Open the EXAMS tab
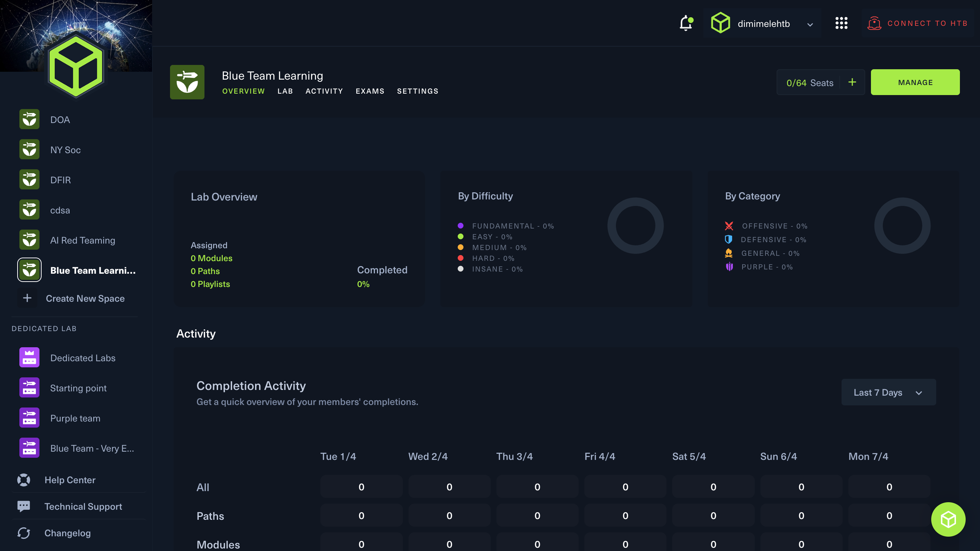Screen dimensions: 980x551 tap(370, 91)
